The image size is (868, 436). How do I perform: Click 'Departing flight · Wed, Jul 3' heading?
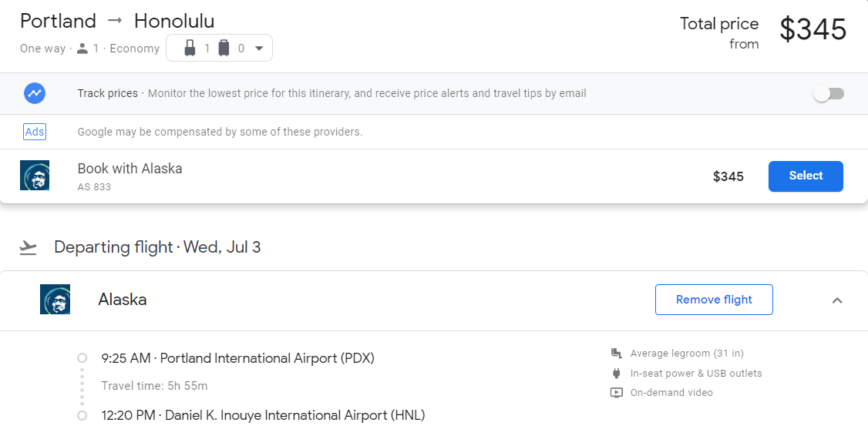[x=157, y=247]
